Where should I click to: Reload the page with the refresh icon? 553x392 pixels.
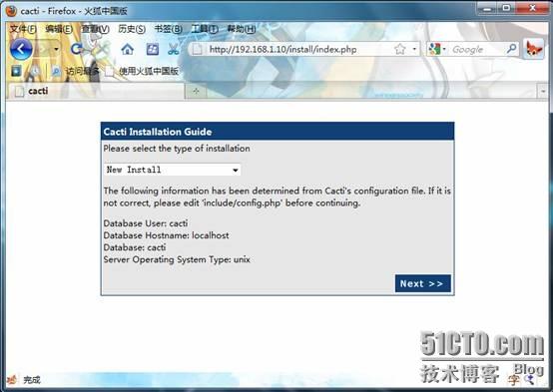(76, 49)
